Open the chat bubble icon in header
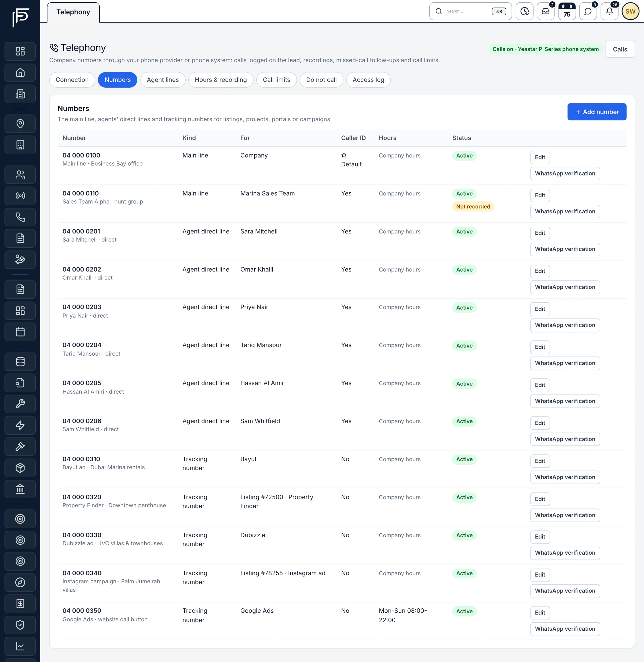The width and height of the screenshot is (644, 662). point(588,12)
